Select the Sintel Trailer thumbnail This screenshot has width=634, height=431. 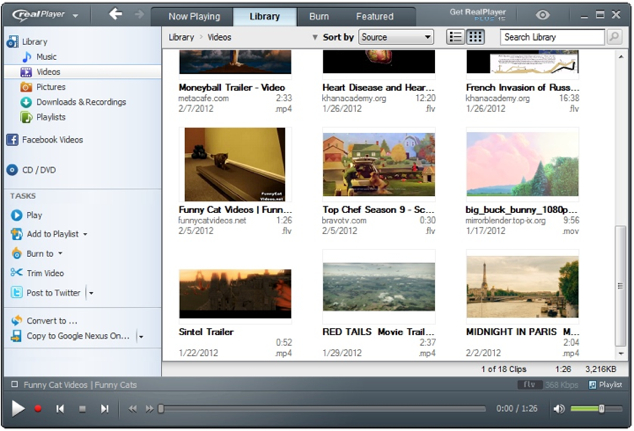[x=235, y=294]
